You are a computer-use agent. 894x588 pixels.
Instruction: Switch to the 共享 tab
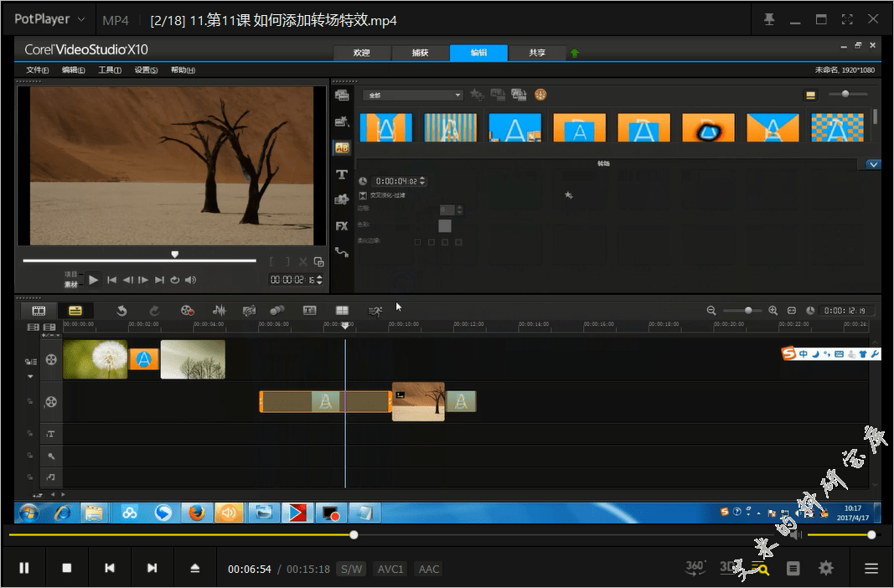[537, 53]
